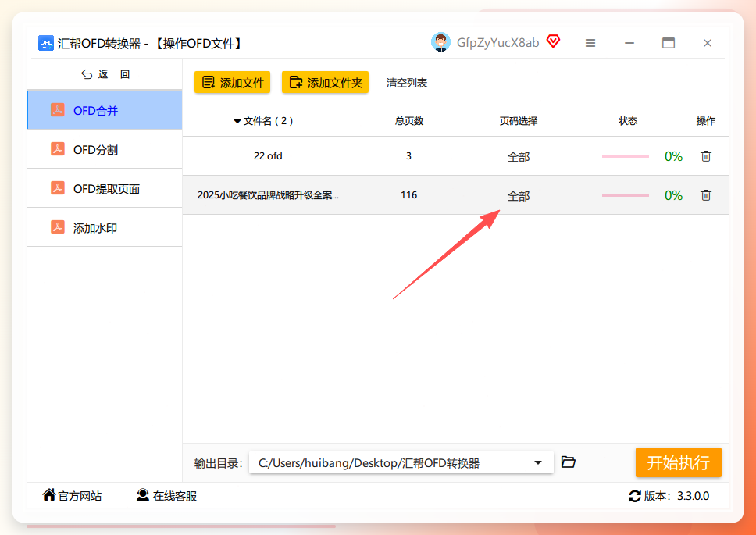Expand the 输出目录 dropdown arrow
The width and height of the screenshot is (756, 535).
[538, 462]
